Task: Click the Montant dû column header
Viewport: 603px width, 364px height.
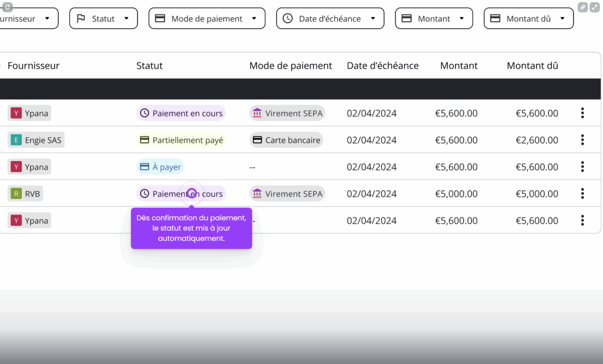Action: [x=532, y=65]
